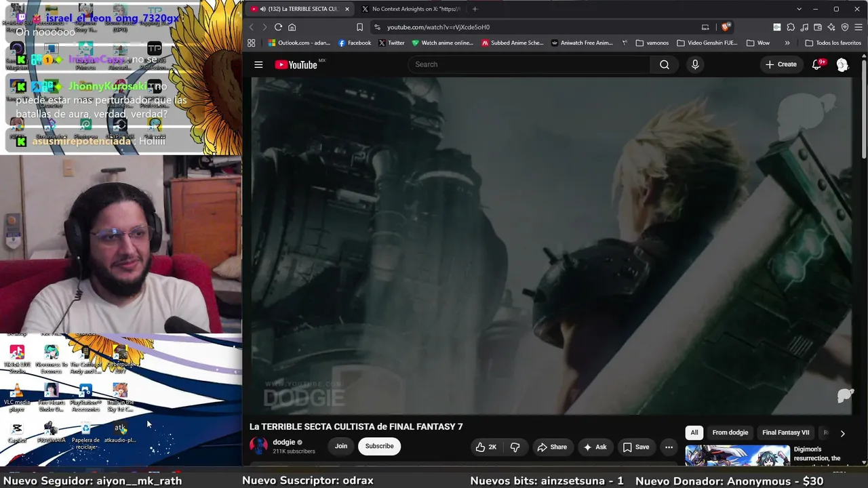
Task: Open the 'Todos los favoritos' folder
Action: click(833, 43)
